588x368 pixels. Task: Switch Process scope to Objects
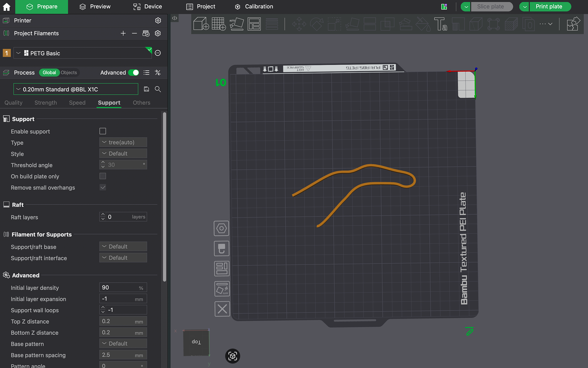click(69, 72)
